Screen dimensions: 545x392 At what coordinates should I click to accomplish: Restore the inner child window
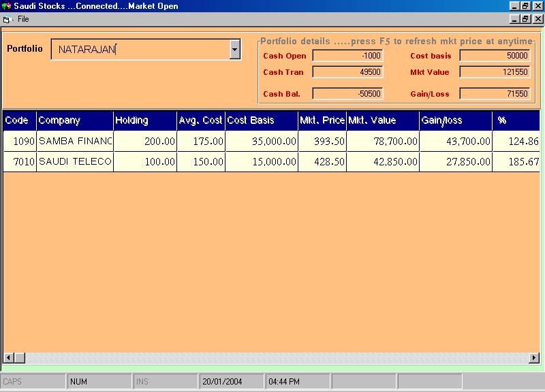click(x=526, y=19)
